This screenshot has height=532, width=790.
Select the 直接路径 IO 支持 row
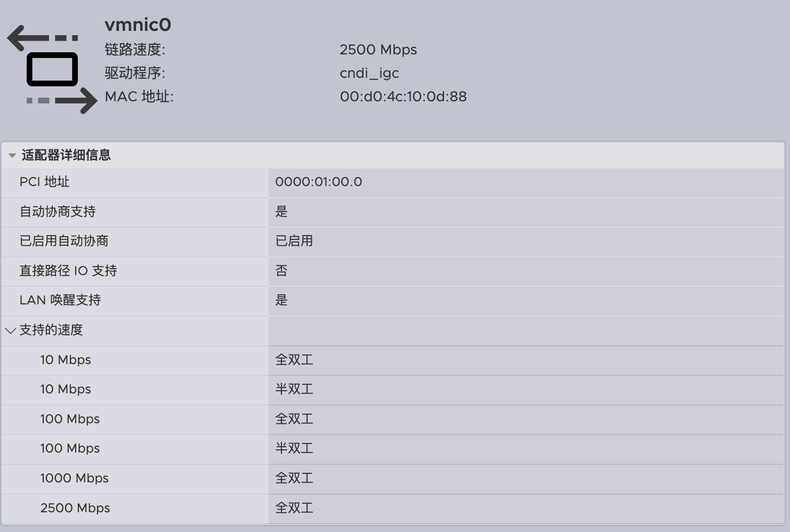(68, 271)
